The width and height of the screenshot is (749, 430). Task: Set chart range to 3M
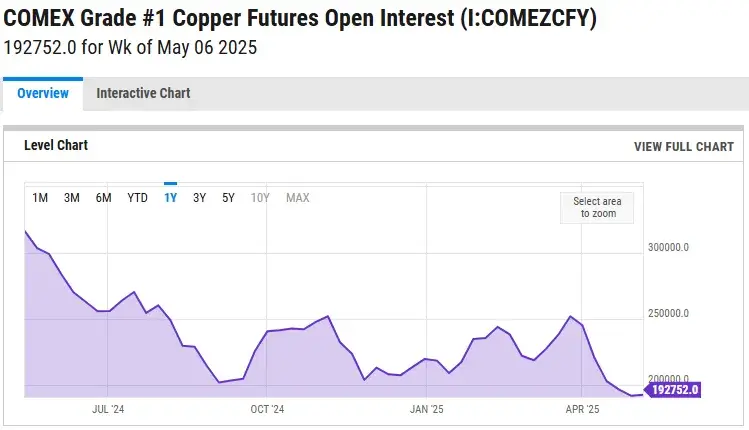(x=72, y=197)
